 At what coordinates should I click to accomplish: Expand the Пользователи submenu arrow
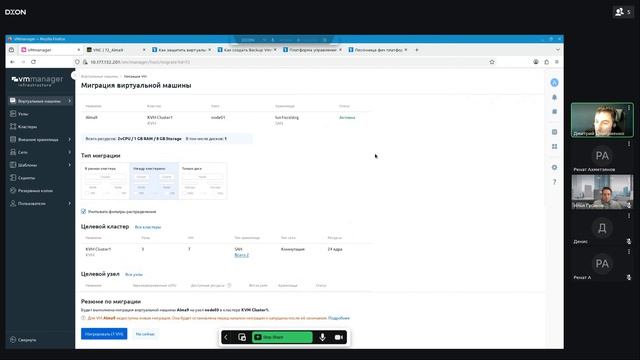(69, 203)
